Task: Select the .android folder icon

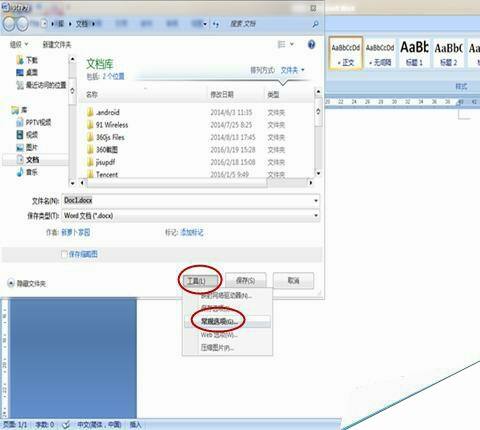Action: (x=90, y=112)
